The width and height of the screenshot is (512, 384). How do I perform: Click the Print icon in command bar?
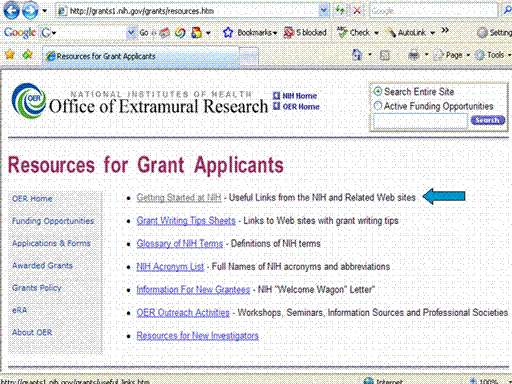[414, 55]
